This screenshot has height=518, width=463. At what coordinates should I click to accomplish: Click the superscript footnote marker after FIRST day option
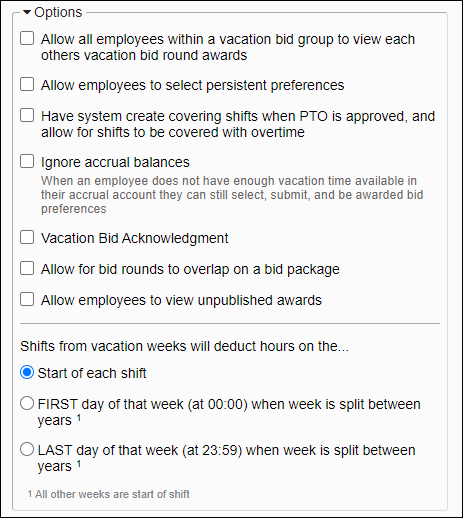[x=79, y=418]
